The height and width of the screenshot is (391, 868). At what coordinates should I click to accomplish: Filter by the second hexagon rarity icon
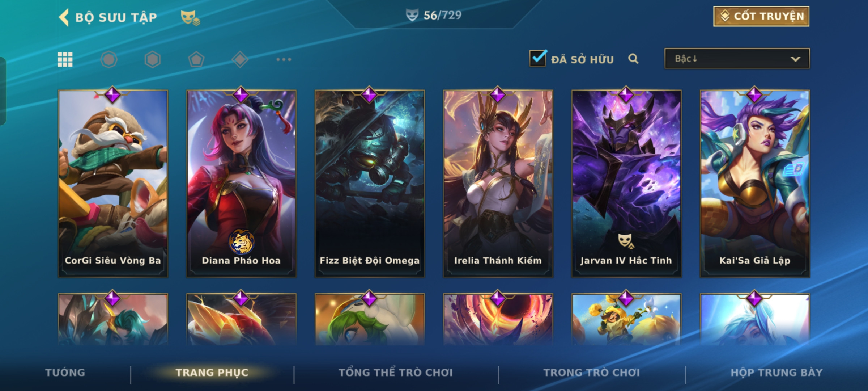(x=153, y=59)
